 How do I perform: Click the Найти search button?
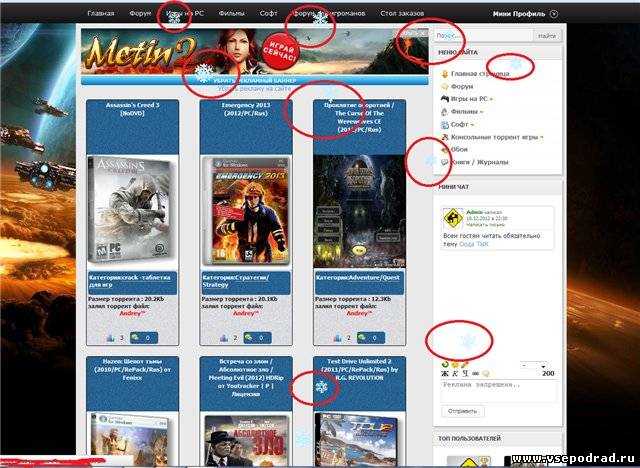547,36
